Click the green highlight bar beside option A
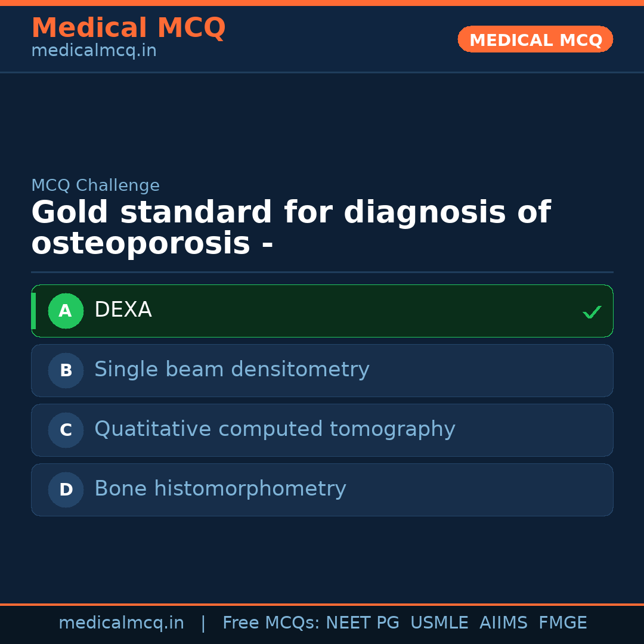The height and width of the screenshot is (644, 644). click(33, 311)
